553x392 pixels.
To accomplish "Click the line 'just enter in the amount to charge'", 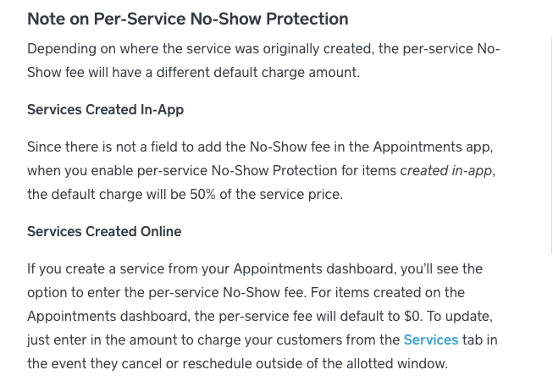I will (263, 340).
